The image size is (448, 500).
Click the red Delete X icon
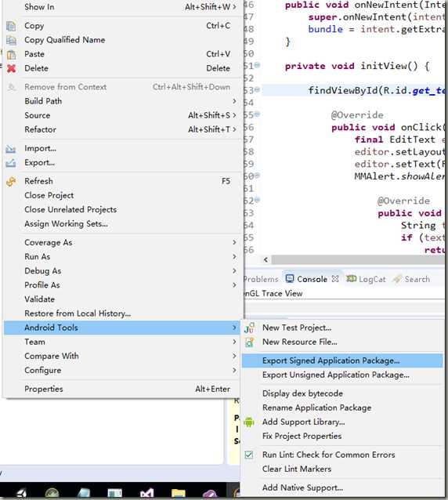pos(11,68)
